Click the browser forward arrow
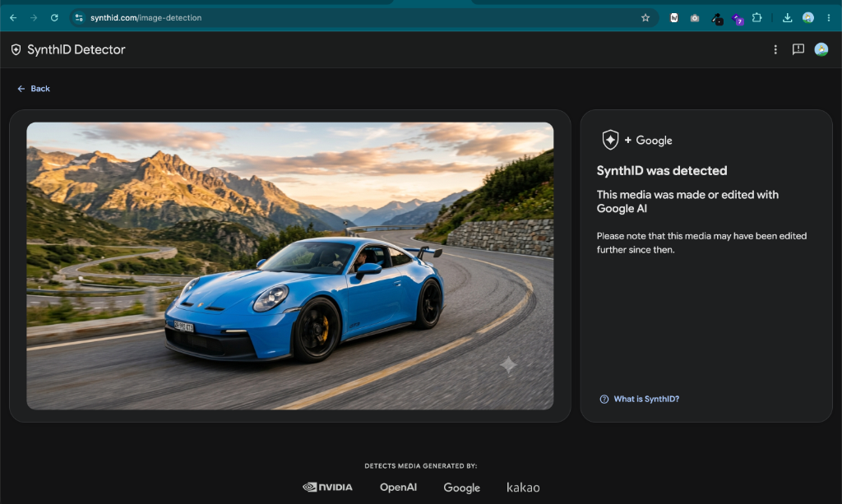 [34, 18]
